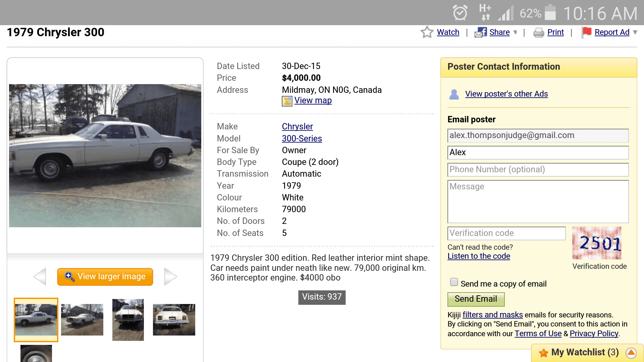Screen dimensions: 644x362
Task: Enable Send me a copy of email
Action: (x=454, y=282)
